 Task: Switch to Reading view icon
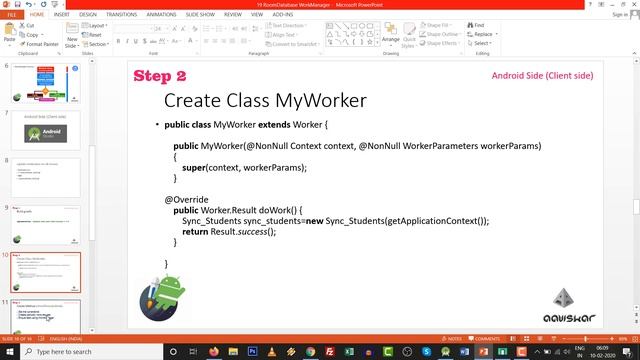coord(540,339)
